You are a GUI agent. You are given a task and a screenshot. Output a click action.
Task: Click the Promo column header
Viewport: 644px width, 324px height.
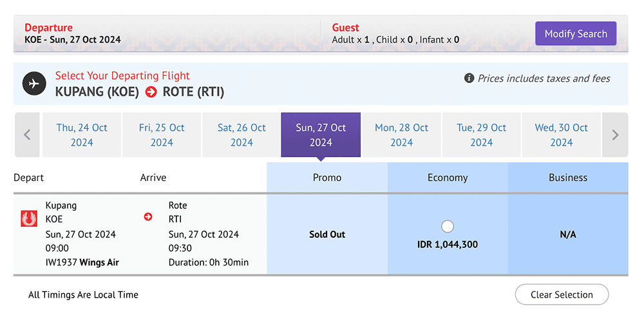[327, 177]
